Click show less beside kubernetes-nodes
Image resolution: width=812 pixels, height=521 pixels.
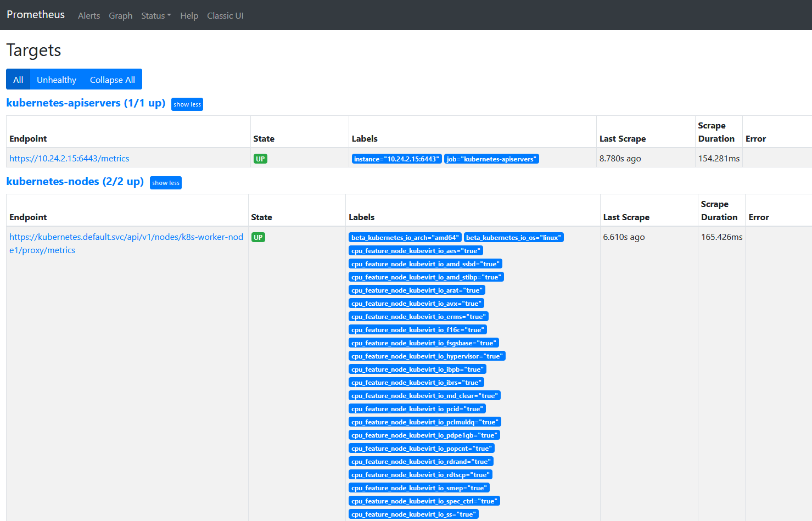pyautogui.click(x=166, y=183)
